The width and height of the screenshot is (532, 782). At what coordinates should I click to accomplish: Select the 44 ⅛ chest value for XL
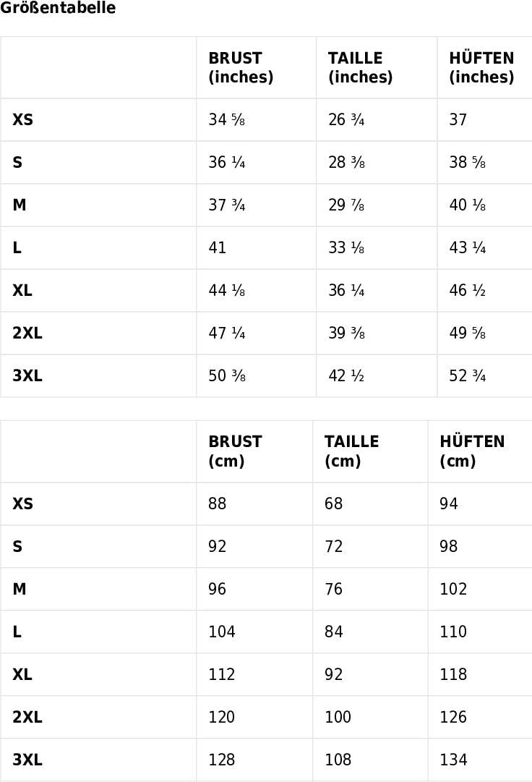pos(226,291)
